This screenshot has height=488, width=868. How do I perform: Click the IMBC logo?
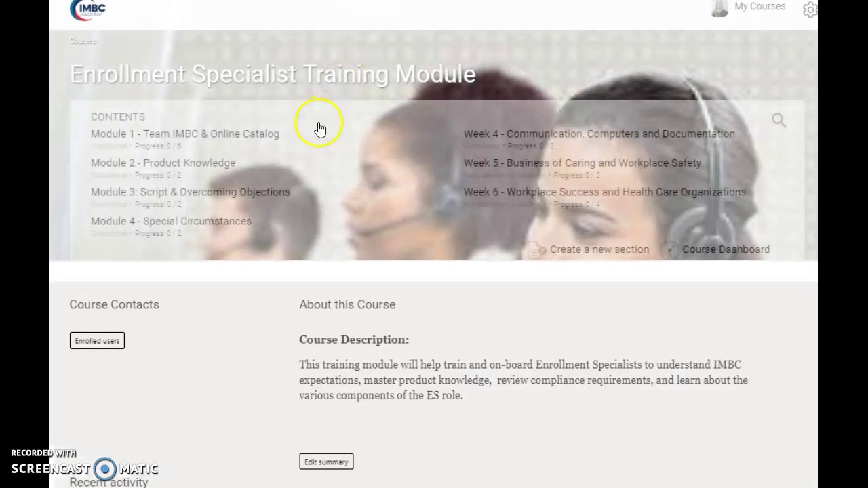coord(87,9)
